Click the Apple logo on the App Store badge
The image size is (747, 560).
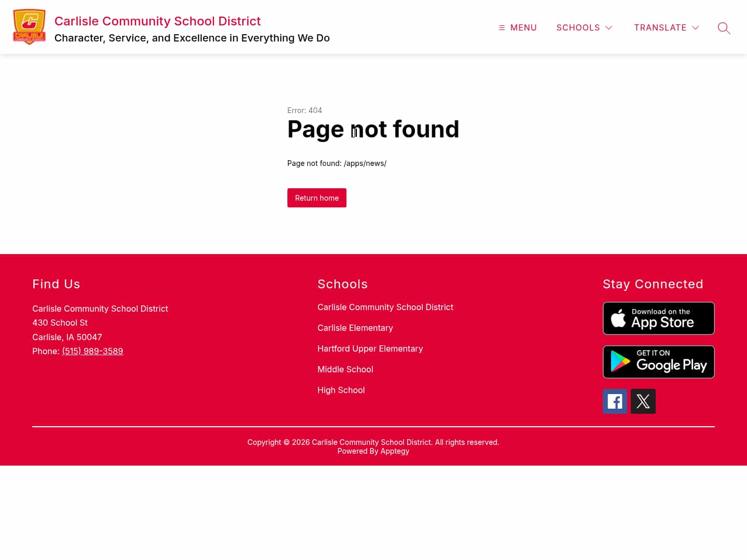tap(619, 318)
